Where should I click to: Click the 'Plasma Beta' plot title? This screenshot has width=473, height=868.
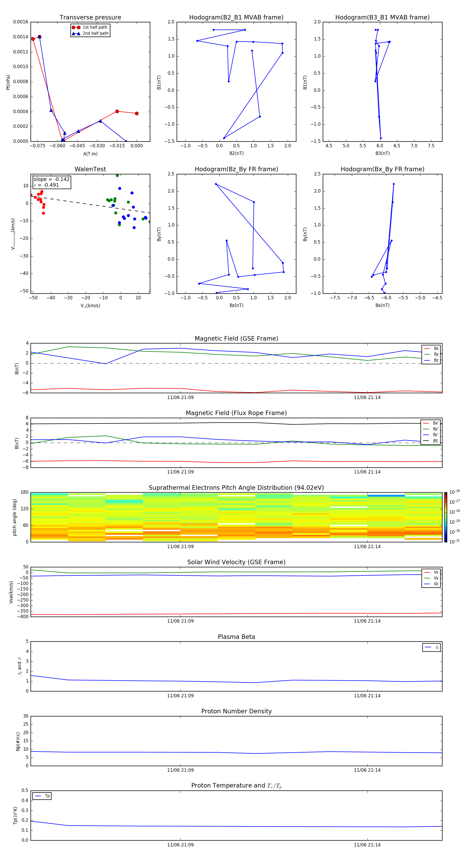[236, 637]
